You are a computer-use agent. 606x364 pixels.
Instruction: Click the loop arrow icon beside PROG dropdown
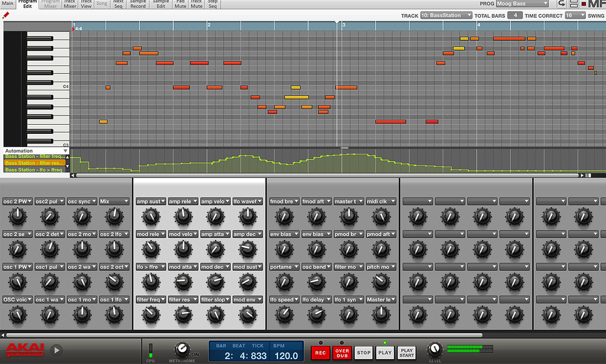[562, 4]
